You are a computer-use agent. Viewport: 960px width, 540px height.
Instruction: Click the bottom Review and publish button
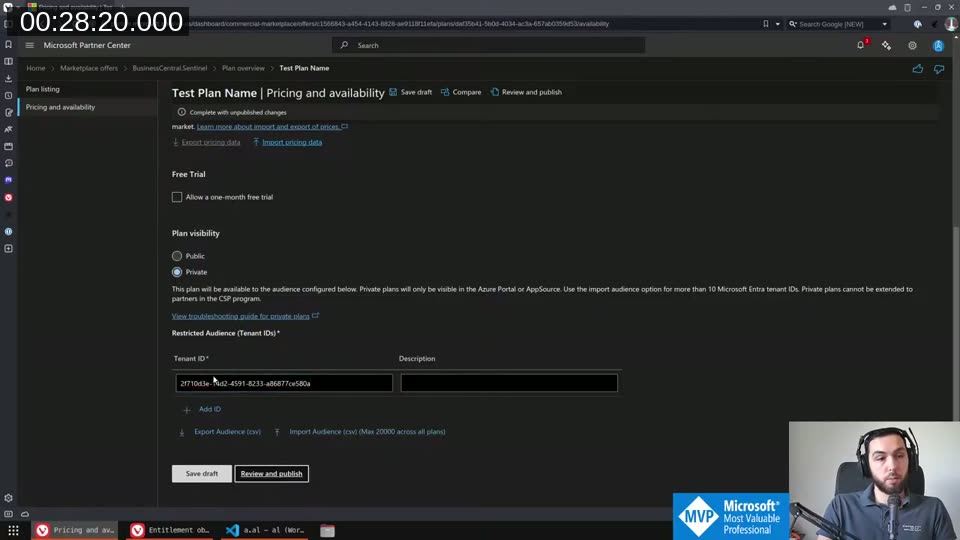pyautogui.click(x=271, y=473)
